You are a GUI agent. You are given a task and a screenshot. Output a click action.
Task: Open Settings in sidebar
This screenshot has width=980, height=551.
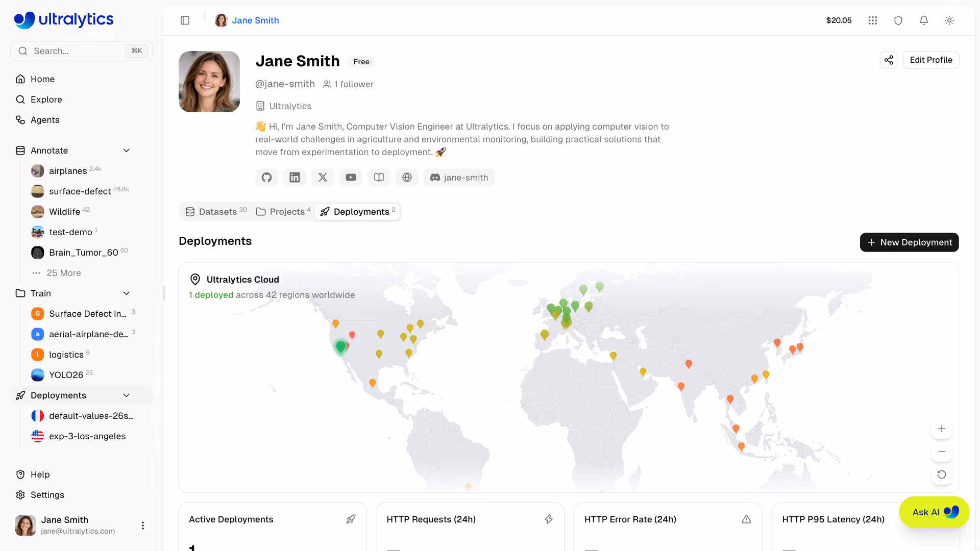pyautogui.click(x=82, y=495)
